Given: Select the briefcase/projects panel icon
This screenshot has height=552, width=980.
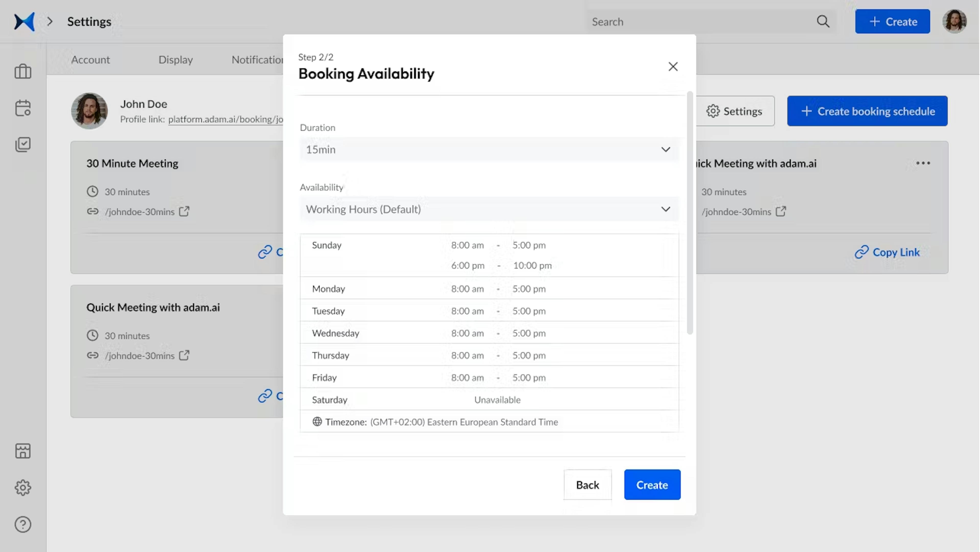Looking at the screenshot, I should [x=23, y=72].
